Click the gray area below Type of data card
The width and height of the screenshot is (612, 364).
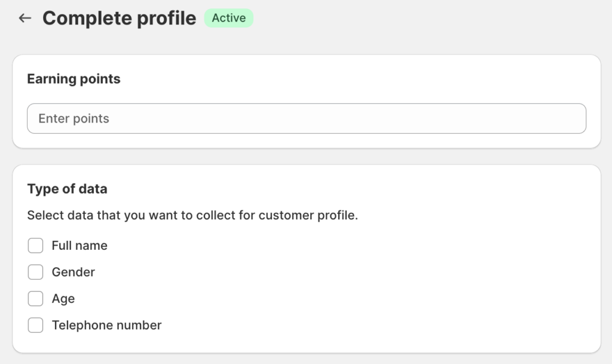[x=306, y=359]
